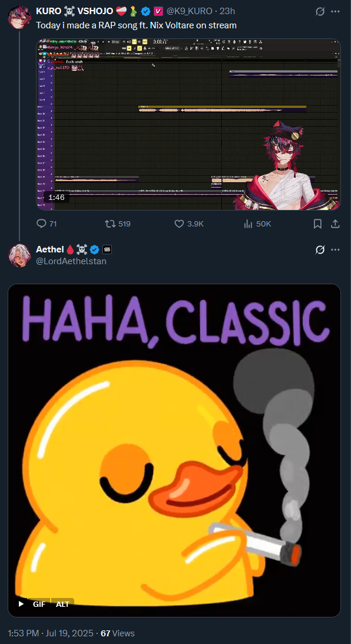The height and width of the screenshot is (644, 351).
Task: Click the @K9_KURO handle
Action: [x=189, y=11]
